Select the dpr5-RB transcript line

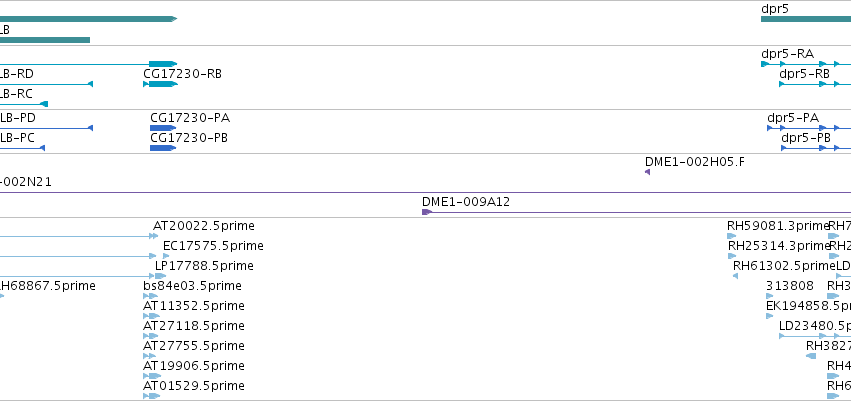pyautogui.click(x=815, y=84)
